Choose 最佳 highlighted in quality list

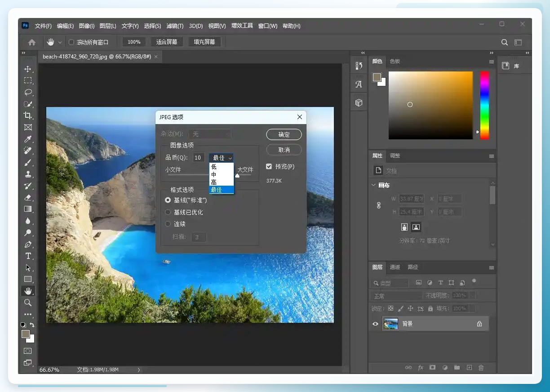[x=221, y=190]
